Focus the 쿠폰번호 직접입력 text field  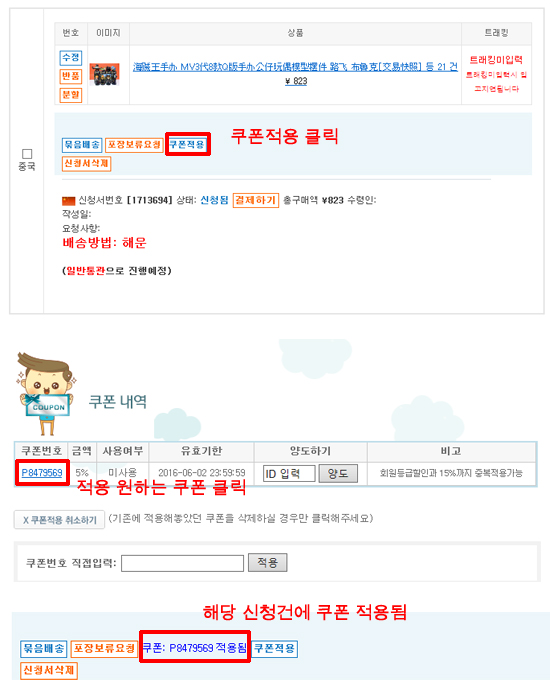point(183,563)
